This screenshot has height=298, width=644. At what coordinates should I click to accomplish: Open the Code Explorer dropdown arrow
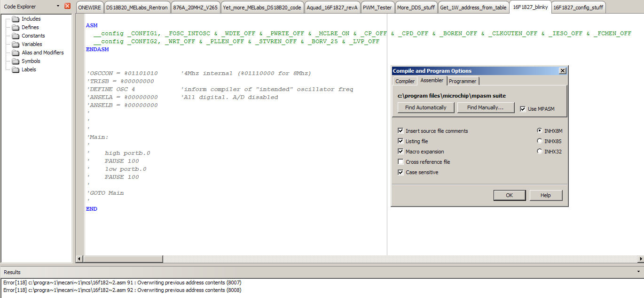point(58,6)
